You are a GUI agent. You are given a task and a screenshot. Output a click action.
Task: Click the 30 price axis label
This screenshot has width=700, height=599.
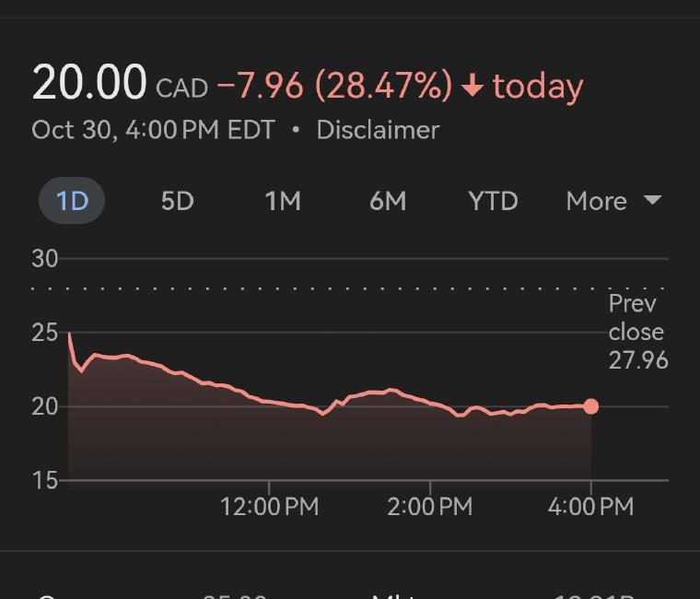point(44,259)
